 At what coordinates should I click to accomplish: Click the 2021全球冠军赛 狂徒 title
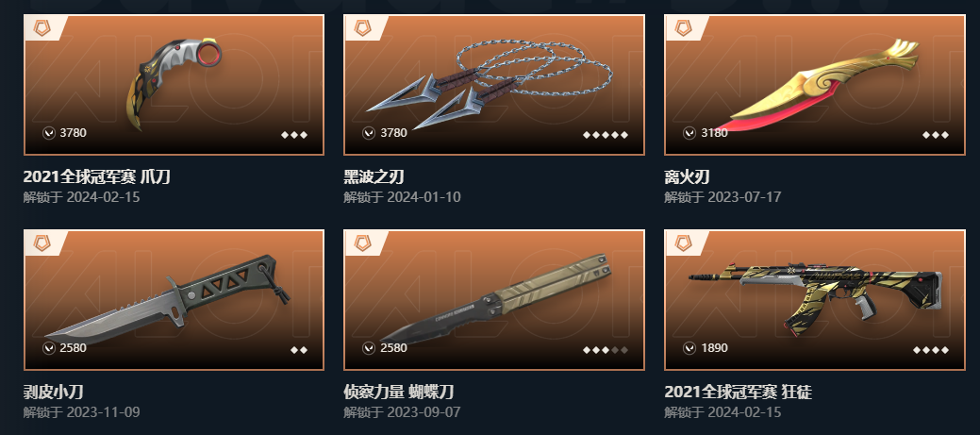click(x=739, y=392)
